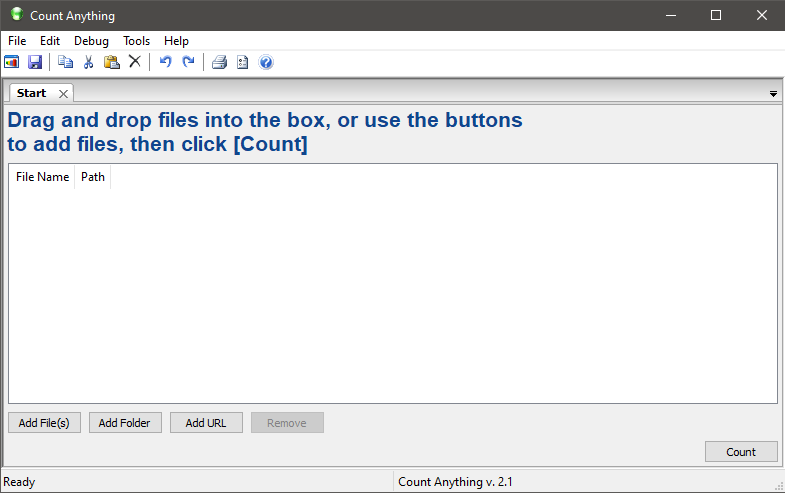This screenshot has height=493, width=785.
Task: Open the Debug menu
Action: 91,41
